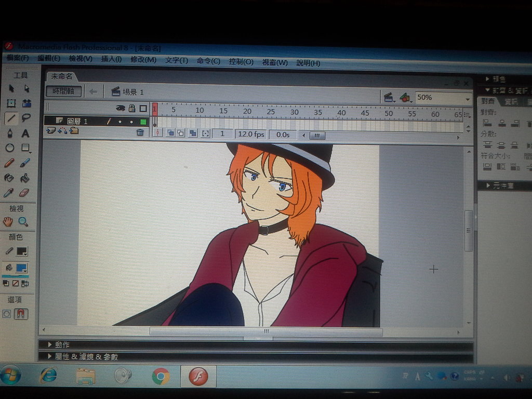
Task: Select the Selection arrow tool
Action: [11, 88]
